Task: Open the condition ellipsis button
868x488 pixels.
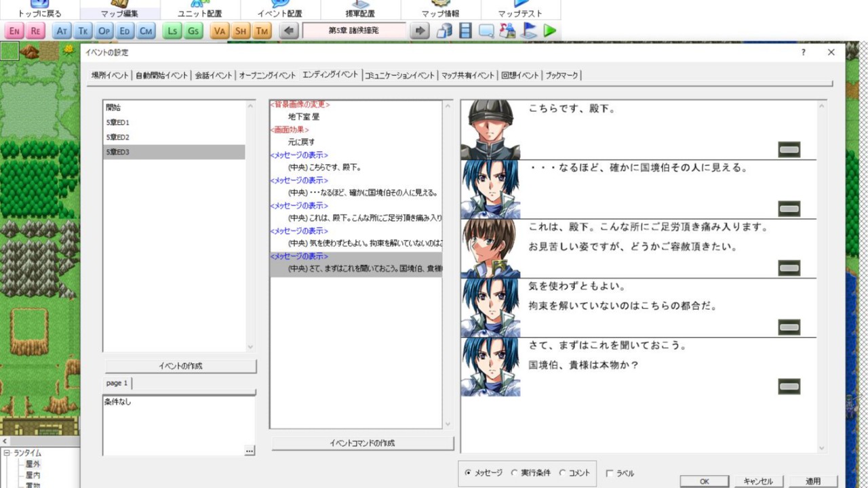Action: 250,451
